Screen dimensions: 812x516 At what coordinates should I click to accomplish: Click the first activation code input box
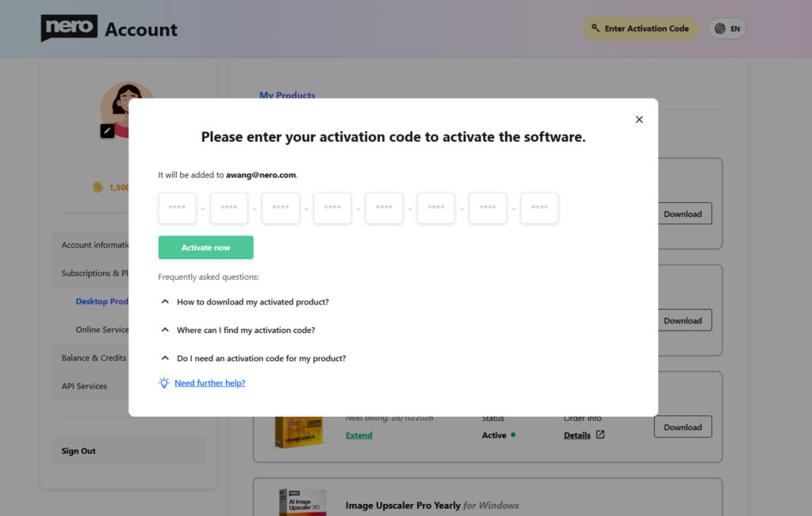177,208
